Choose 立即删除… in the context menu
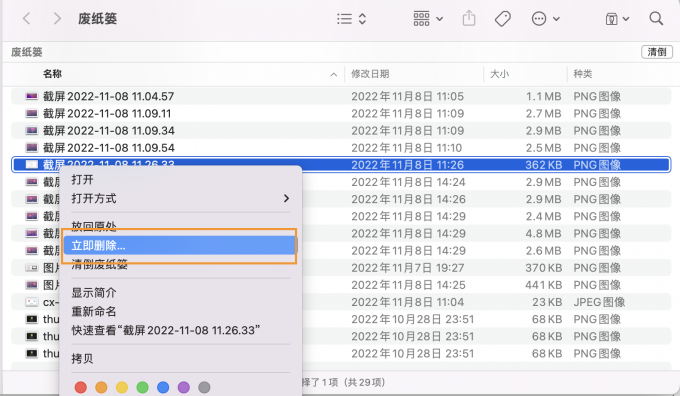The image size is (680, 396). click(180, 246)
